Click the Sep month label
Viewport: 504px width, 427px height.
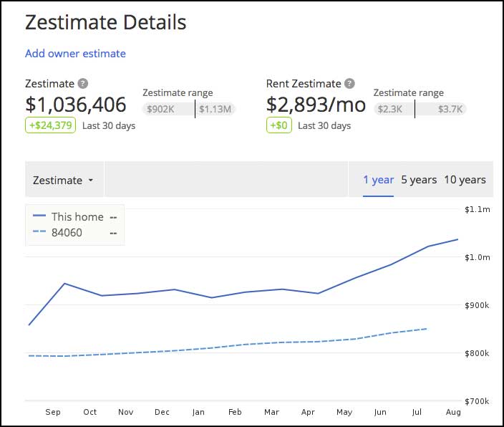click(53, 412)
